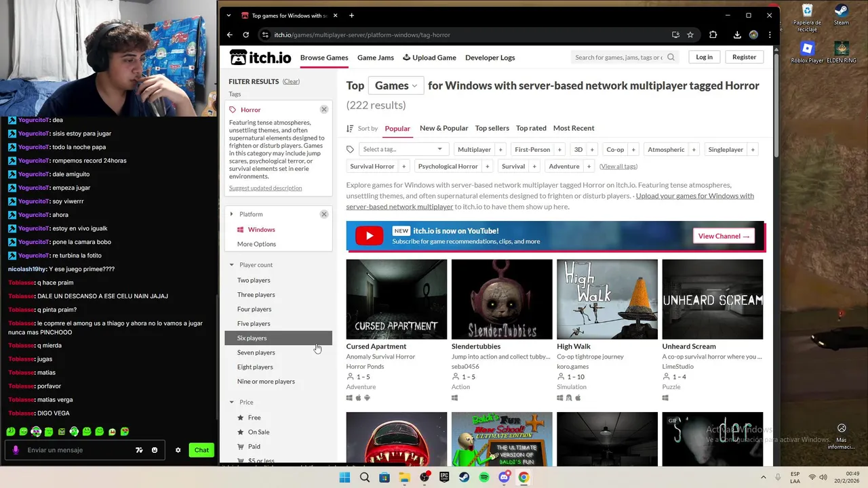Go back with Chrome's back arrow
The image size is (868, 488).
[230, 35]
